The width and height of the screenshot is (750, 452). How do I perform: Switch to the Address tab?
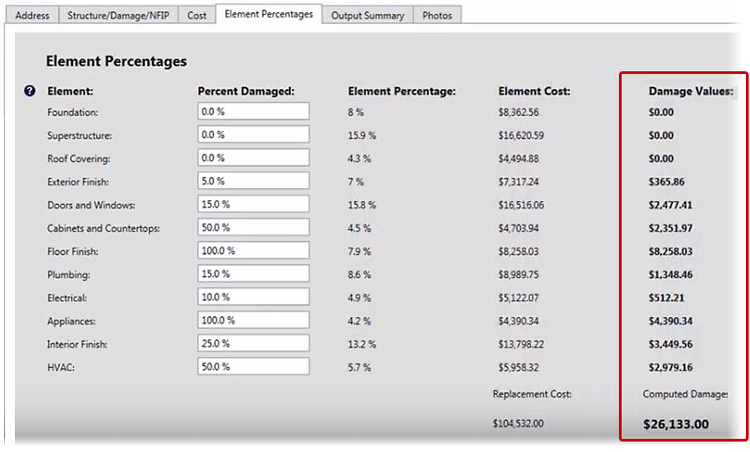pos(32,15)
